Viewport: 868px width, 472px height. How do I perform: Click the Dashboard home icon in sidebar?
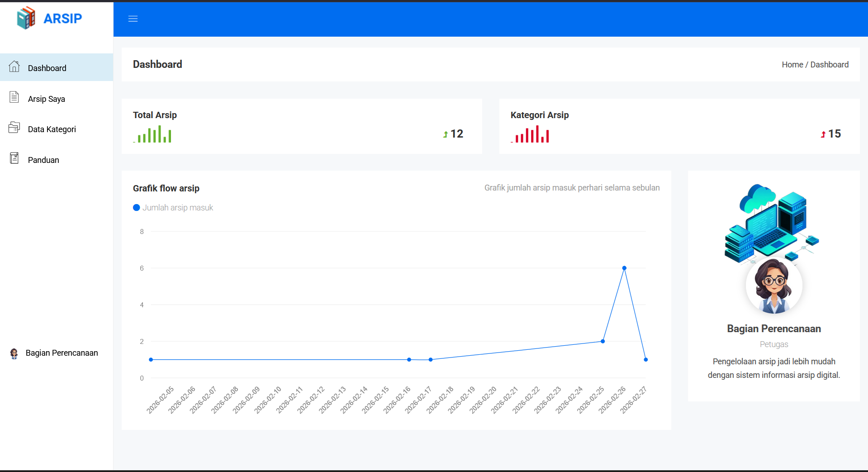[14, 67]
